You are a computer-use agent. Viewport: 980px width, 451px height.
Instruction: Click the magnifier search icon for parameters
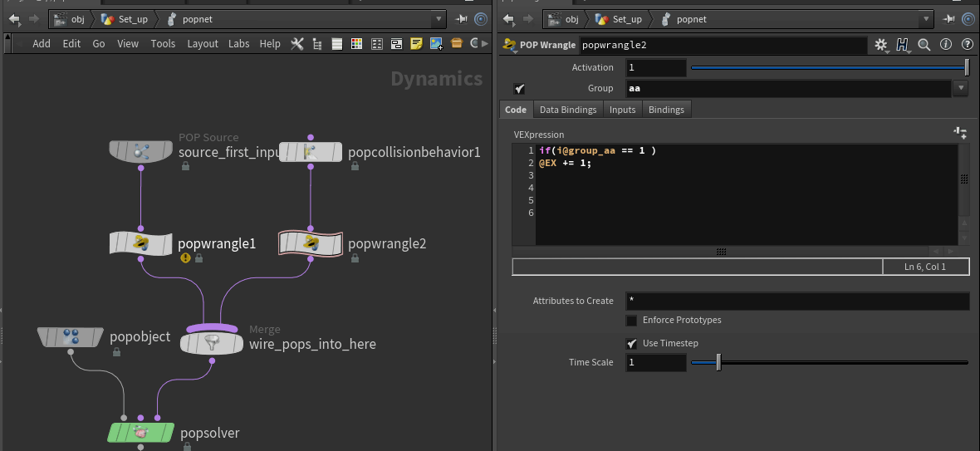(x=924, y=45)
